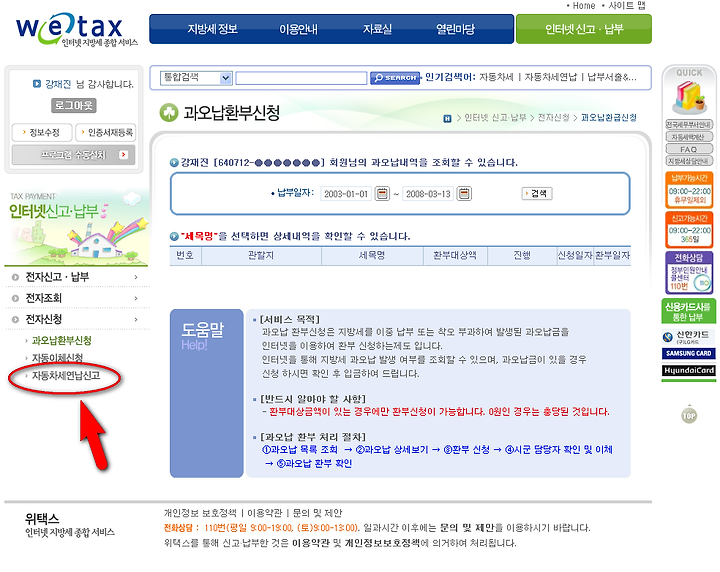The width and height of the screenshot is (720, 572).
Task: Click the end date field 2008-03-13
Action: tap(428, 194)
